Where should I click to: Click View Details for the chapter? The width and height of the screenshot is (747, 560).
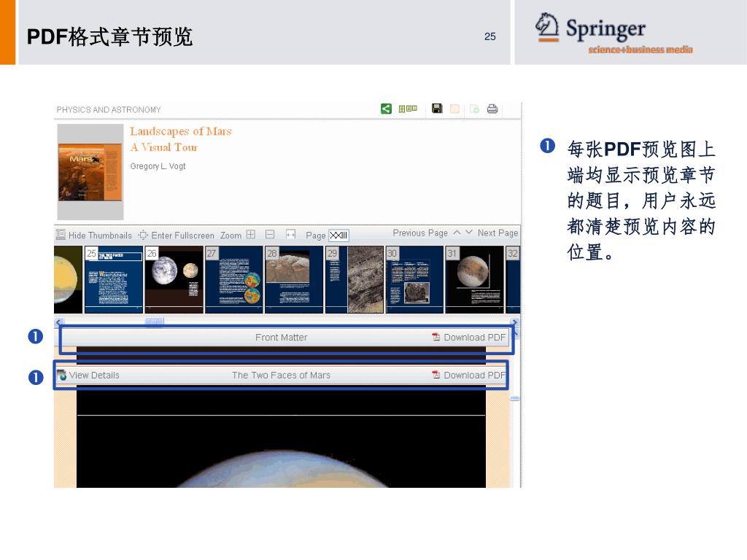pyautogui.click(x=88, y=376)
